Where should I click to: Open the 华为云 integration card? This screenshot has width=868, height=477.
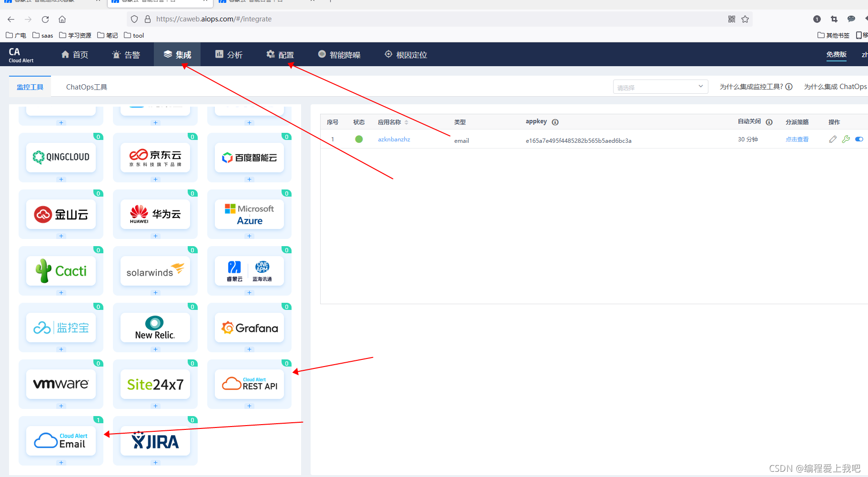(155, 214)
